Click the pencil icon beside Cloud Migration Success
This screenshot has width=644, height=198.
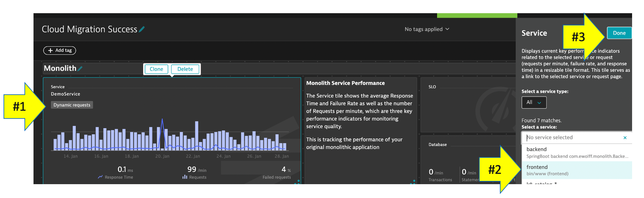click(x=142, y=29)
